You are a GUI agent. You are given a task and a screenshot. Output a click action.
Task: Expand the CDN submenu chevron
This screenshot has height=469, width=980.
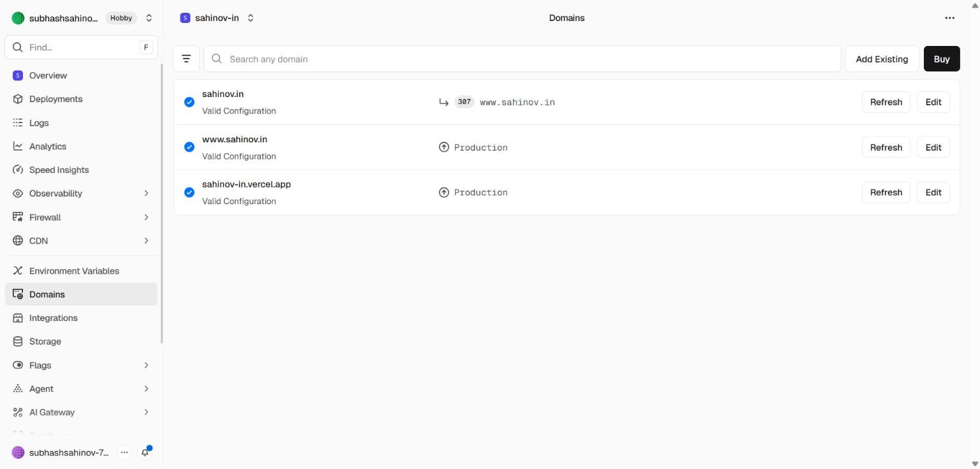(x=146, y=241)
